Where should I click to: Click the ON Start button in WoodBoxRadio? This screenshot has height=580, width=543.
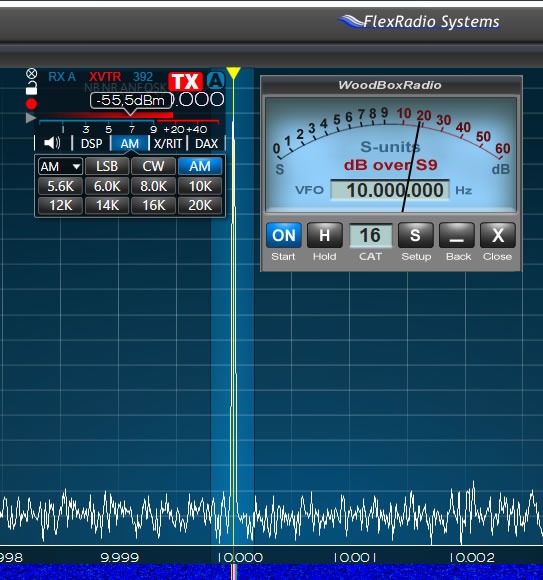[284, 235]
